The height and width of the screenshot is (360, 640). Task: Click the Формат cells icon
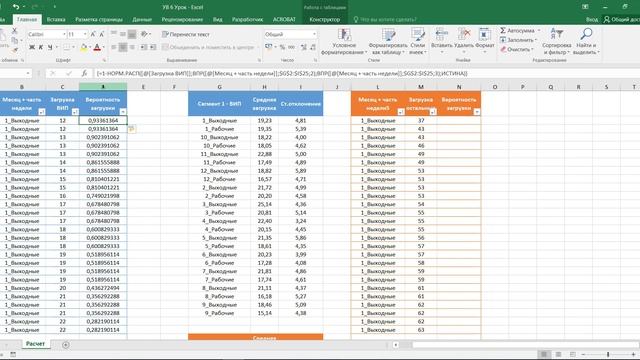pos(484,35)
